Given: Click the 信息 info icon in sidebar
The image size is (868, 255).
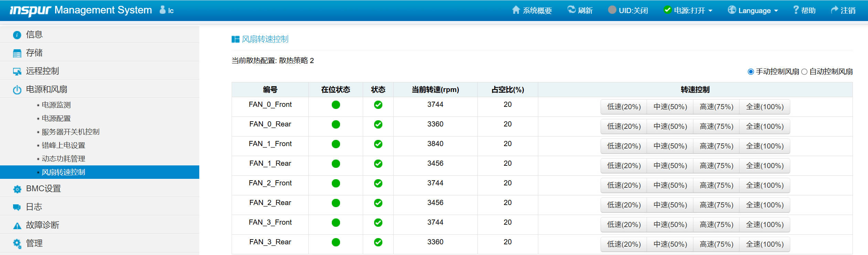Looking at the screenshot, I should (x=17, y=35).
